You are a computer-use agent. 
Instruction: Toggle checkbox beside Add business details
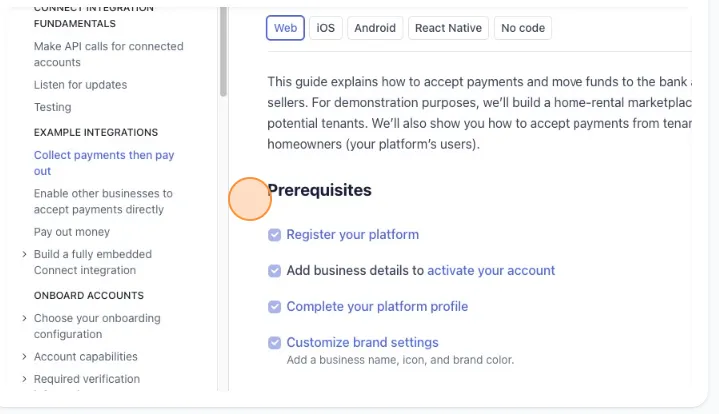pyautogui.click(x=274, y=270)
